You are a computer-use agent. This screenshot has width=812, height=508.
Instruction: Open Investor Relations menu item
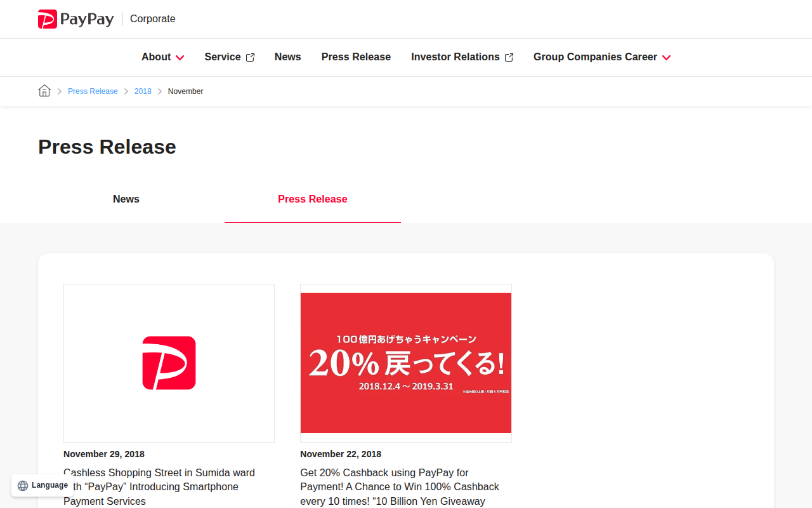click(462, 57)
